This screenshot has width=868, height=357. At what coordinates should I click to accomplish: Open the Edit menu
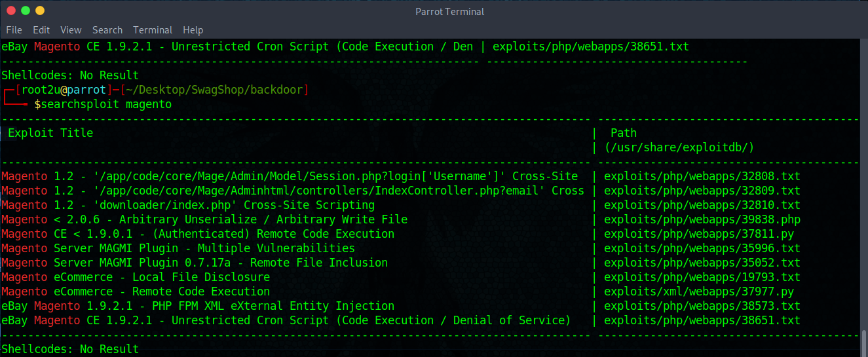[41, 29]
